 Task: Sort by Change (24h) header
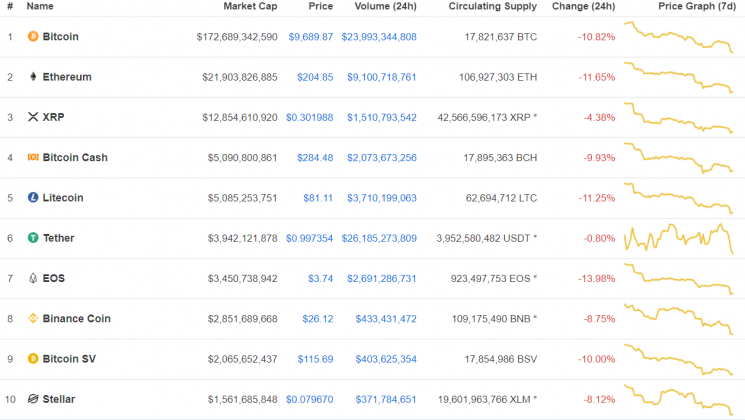583,6
